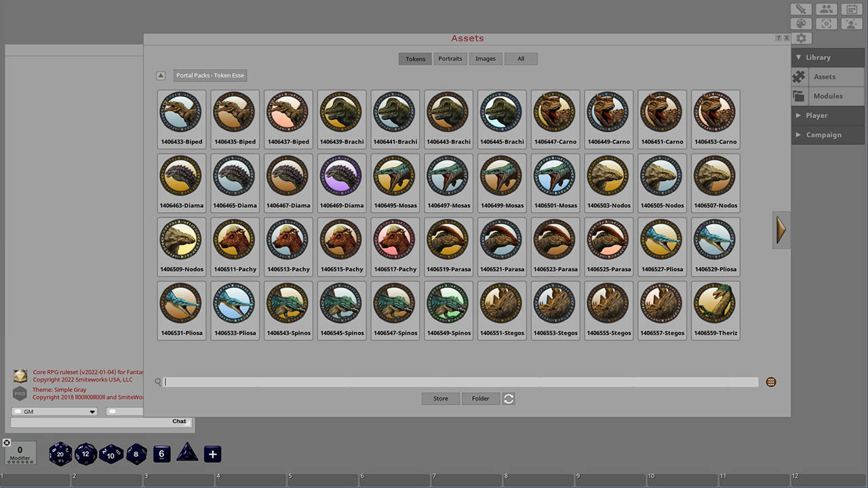Click the Folder button
This screenshot has width=868, height=488.
coord(481,399)
